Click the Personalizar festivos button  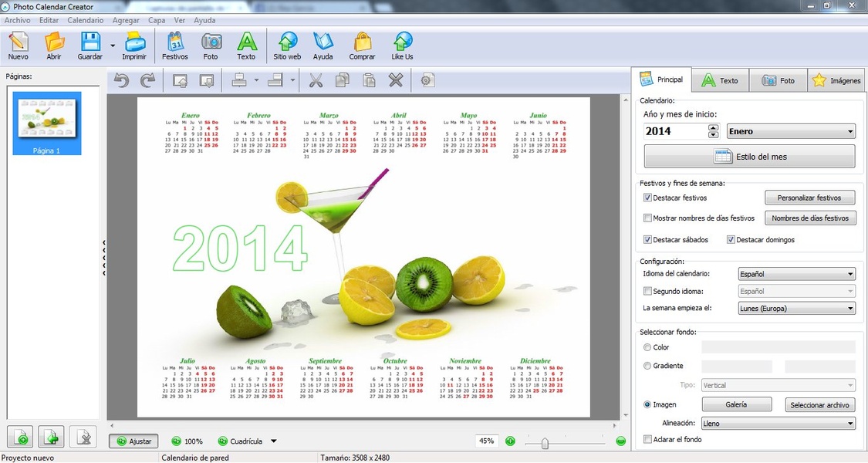(809, 197)
